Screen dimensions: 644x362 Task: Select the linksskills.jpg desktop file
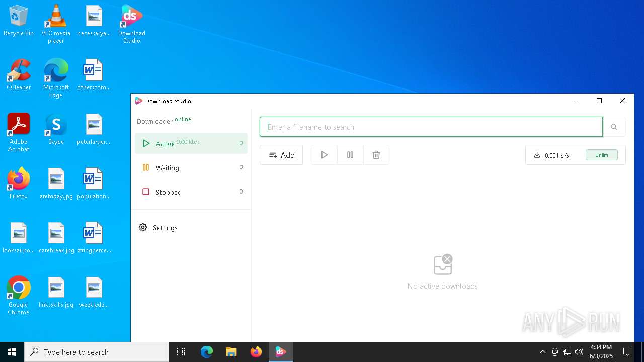pyautogui.click(x=56, y=293)
